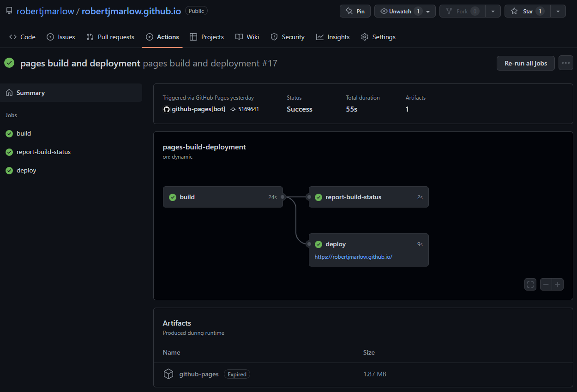Click the green success check on the build job
Viewport: 577px width, 392px height.
tap(173, 197)
